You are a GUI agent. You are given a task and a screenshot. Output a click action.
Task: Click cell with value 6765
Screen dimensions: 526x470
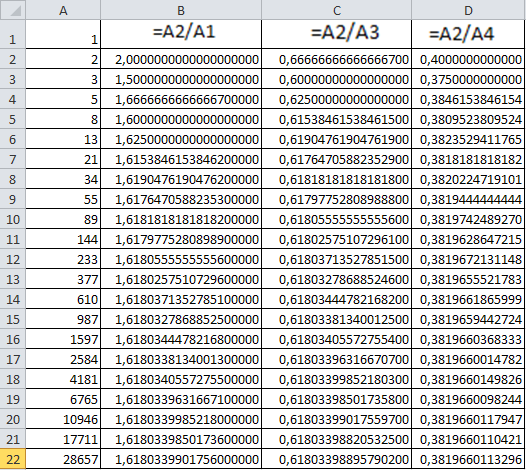click(63, 399)
